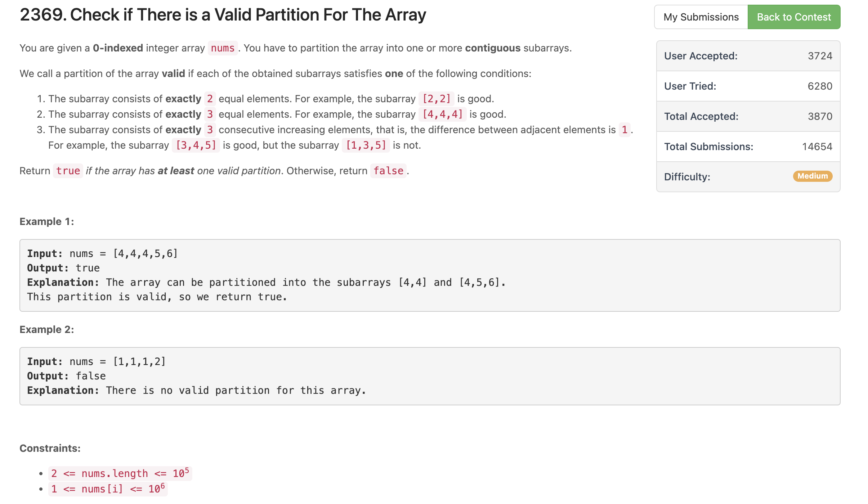Click the Total Submissions stat row
The height and width of the screenshot is (504, 868).
point(748,147)
